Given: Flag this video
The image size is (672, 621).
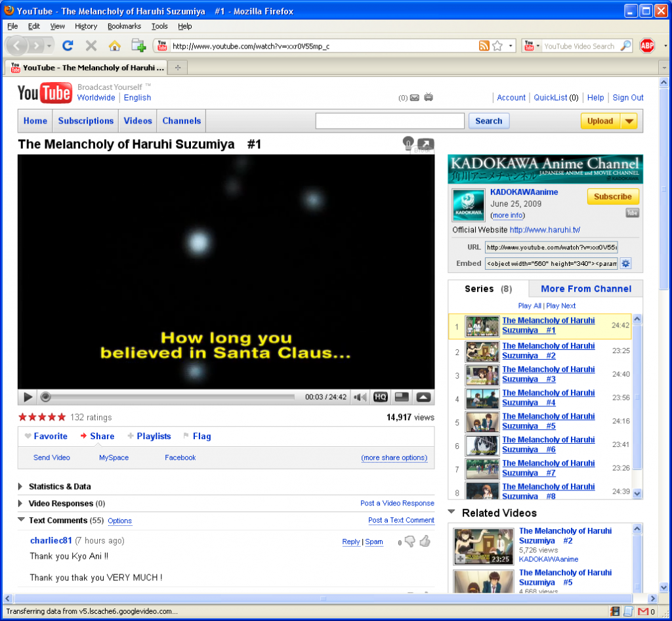Looking at the screenshot, I should (x=201, y=437).
